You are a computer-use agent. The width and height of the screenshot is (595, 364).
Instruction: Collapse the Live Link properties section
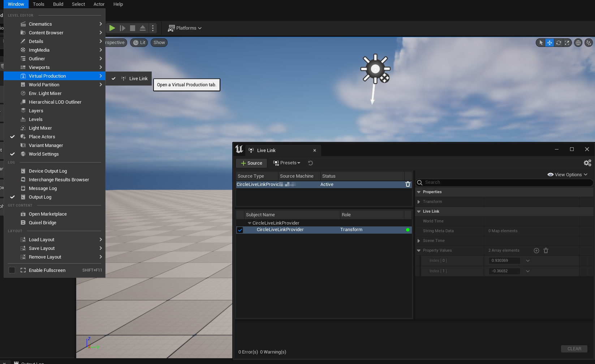click(x=419, y=212)
